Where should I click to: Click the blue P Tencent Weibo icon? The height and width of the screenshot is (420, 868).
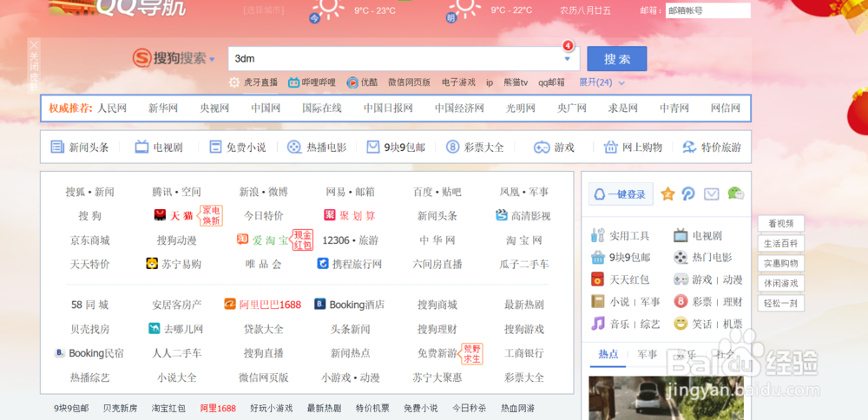click(688, 194)
